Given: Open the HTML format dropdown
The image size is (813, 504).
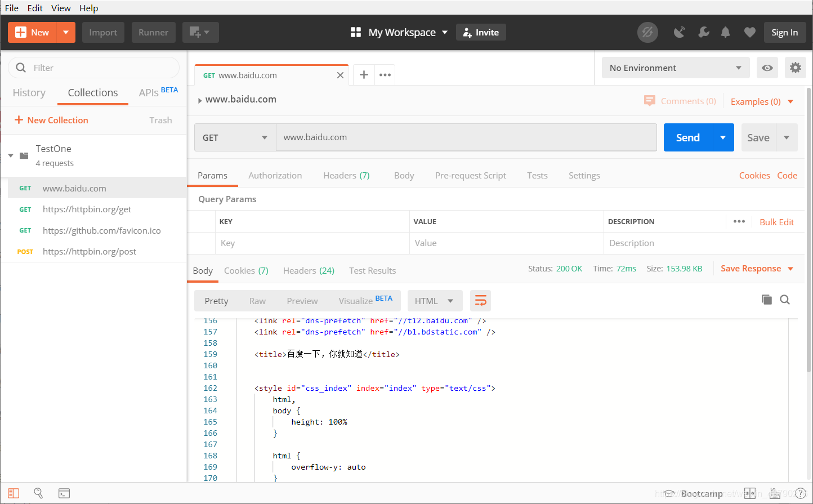Looking at the screenshot, I should (x=435, y=301).
